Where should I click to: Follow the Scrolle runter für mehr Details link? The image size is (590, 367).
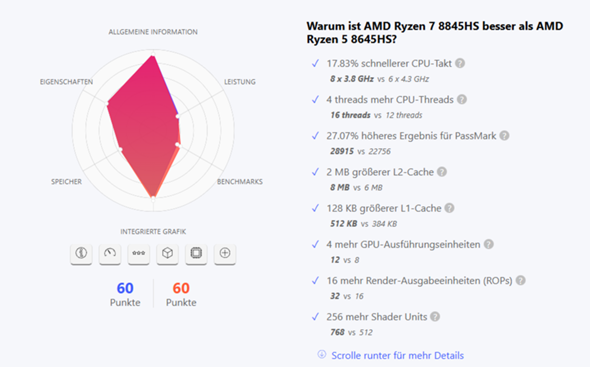397,355
